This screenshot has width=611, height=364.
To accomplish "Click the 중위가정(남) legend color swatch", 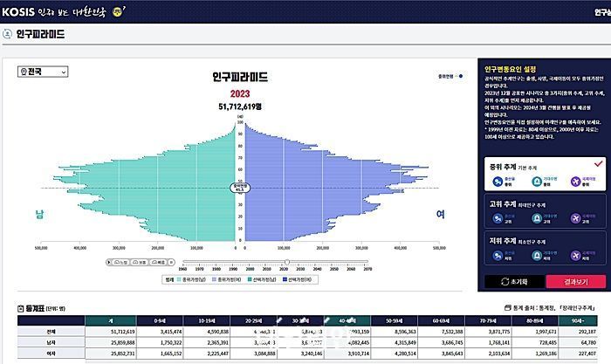I will pos(180,280).
